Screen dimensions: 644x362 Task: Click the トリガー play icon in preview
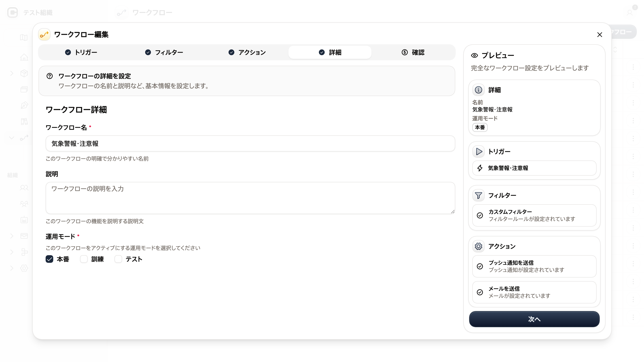coord(479,152)
